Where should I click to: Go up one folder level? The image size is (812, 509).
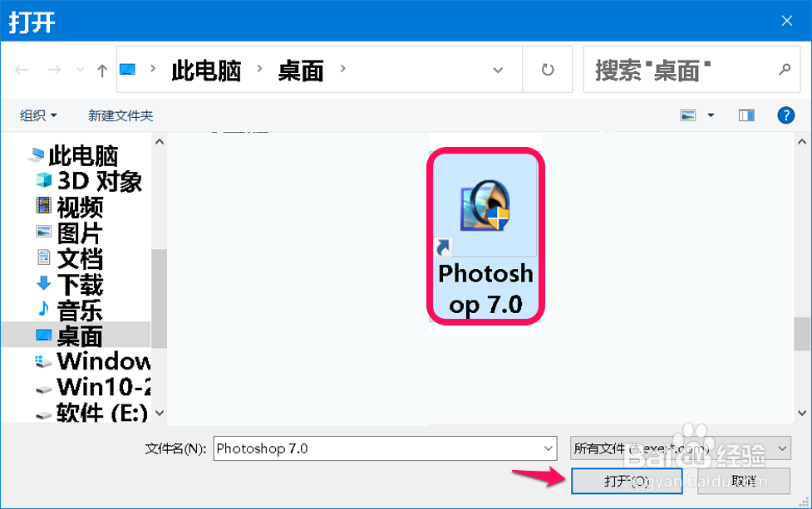(102, 70)
